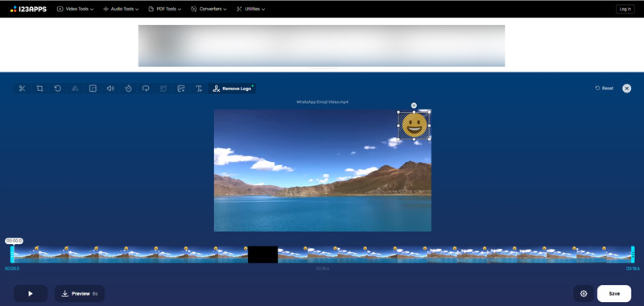Open the PDF Tools dropdown
This screenshot has height=306, width=644.
tap(165, 9)
